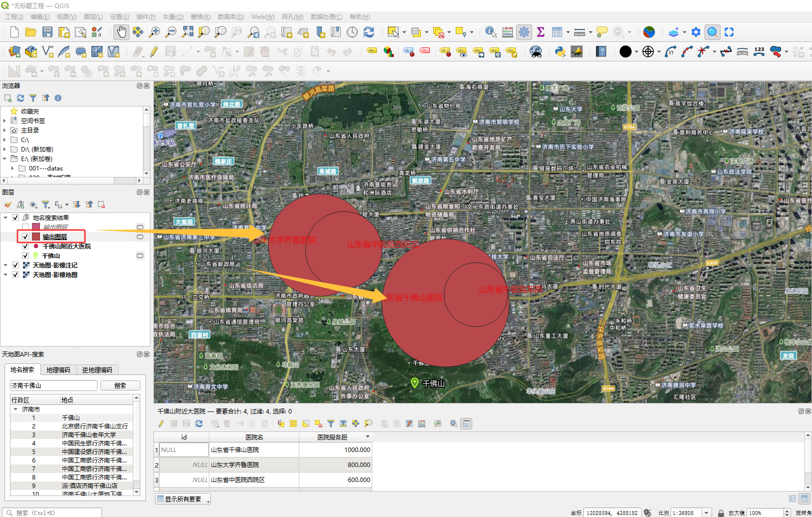Image resolution: width=812 pixels, height=517 pixels.
Task: Open the 插件(P) menu
Action: coord(146,16)
